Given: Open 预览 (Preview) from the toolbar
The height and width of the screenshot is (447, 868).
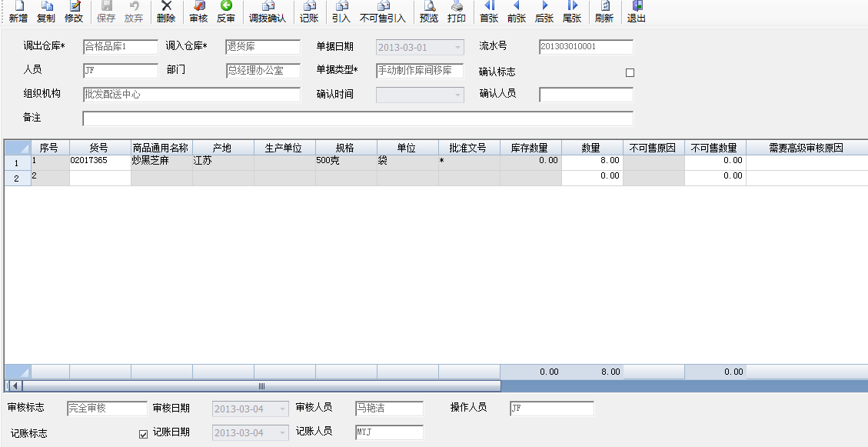Looking at the screenshot, I should tap(429, 12).
